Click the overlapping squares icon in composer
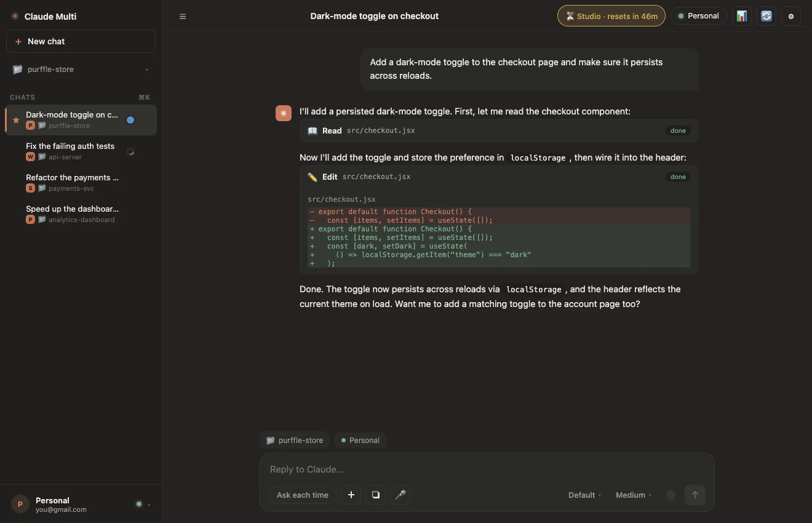Screen dimensions: 812x523 pos(376,495)
